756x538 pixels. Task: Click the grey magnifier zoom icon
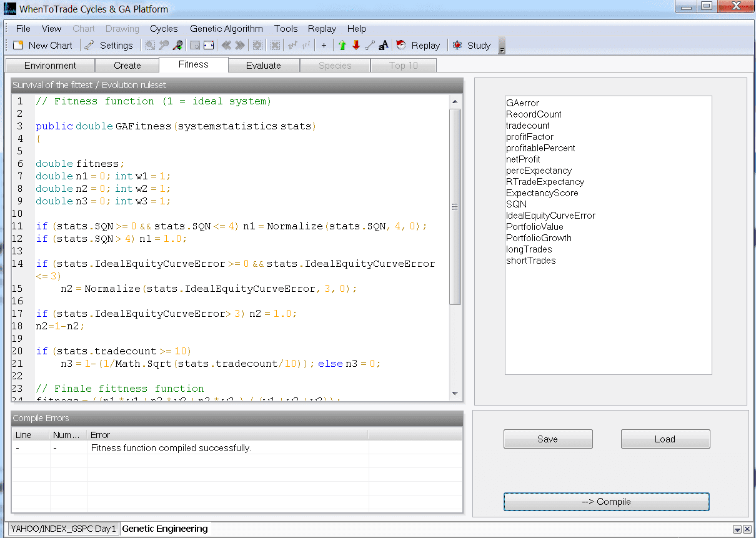[x=164, y=45]
